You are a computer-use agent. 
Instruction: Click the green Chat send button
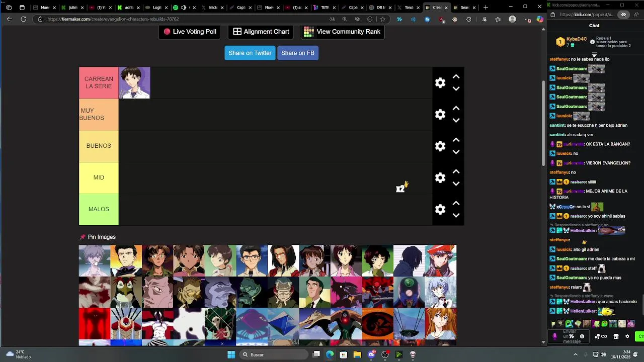pos(640,336)
